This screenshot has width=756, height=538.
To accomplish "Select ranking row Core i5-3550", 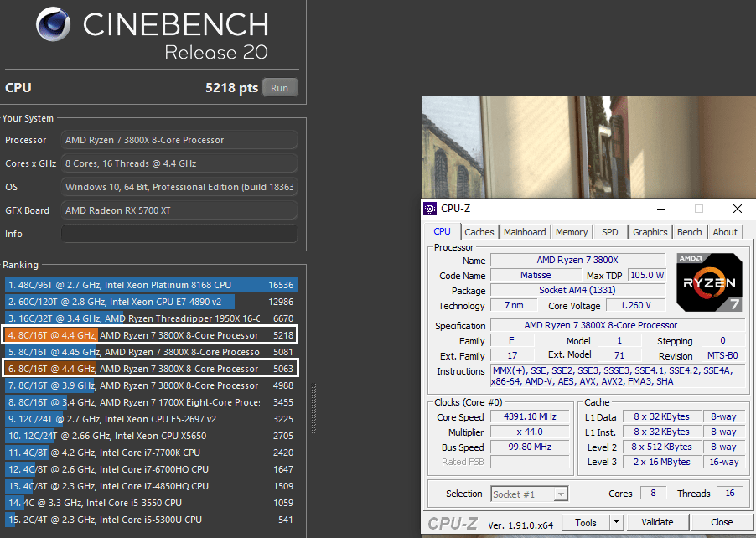I will pyautogui.click(x=151, y=503).
